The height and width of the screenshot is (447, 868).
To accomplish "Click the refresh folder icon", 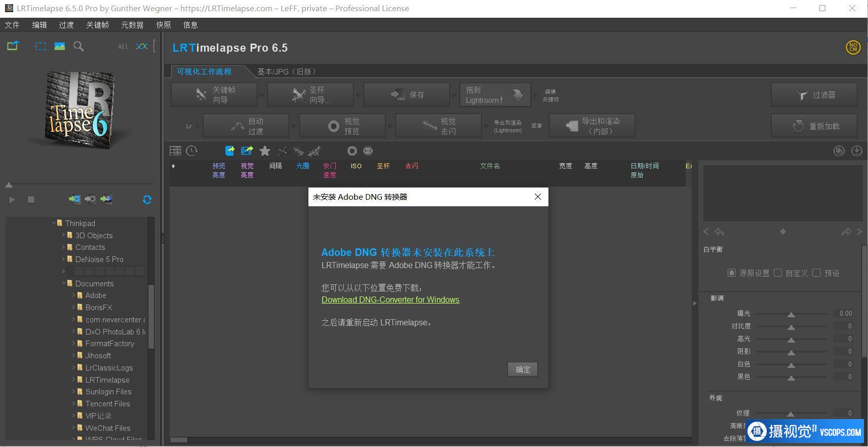I will click(x=147, y=200).
